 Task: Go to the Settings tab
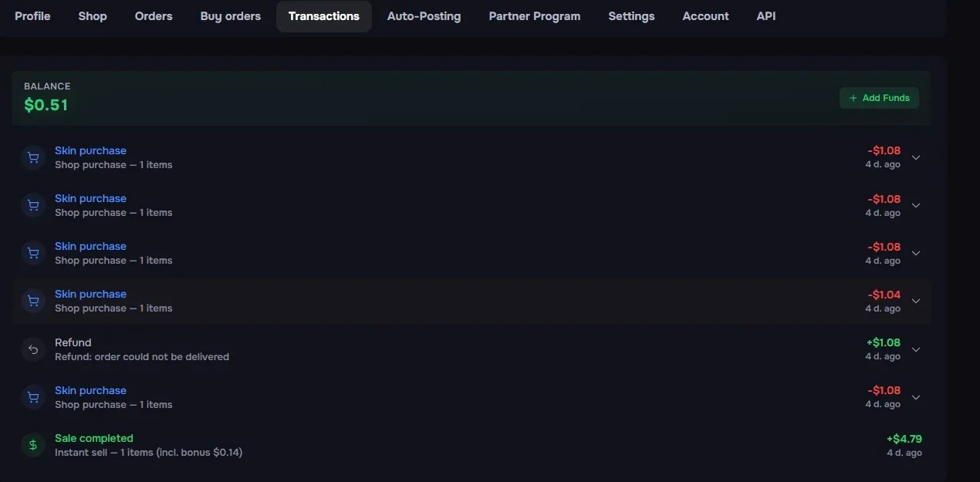click(x=631, y=16)
